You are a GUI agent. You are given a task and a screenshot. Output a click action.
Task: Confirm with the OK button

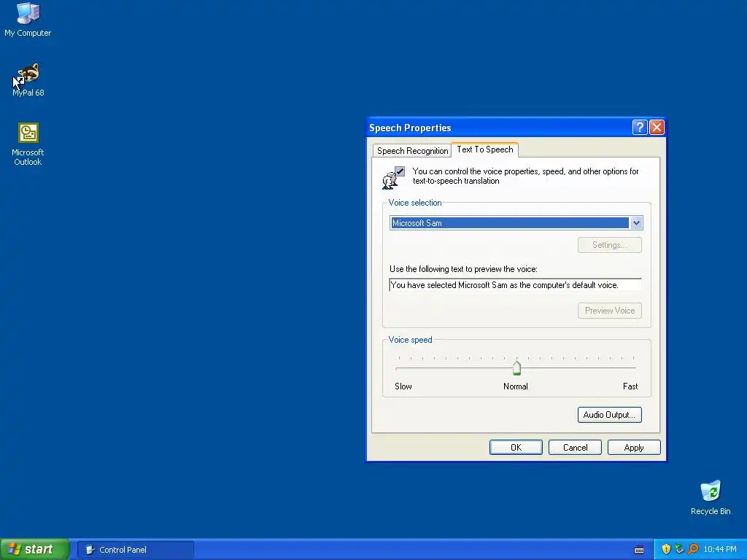pyautogui.click(x=516, y=448)
